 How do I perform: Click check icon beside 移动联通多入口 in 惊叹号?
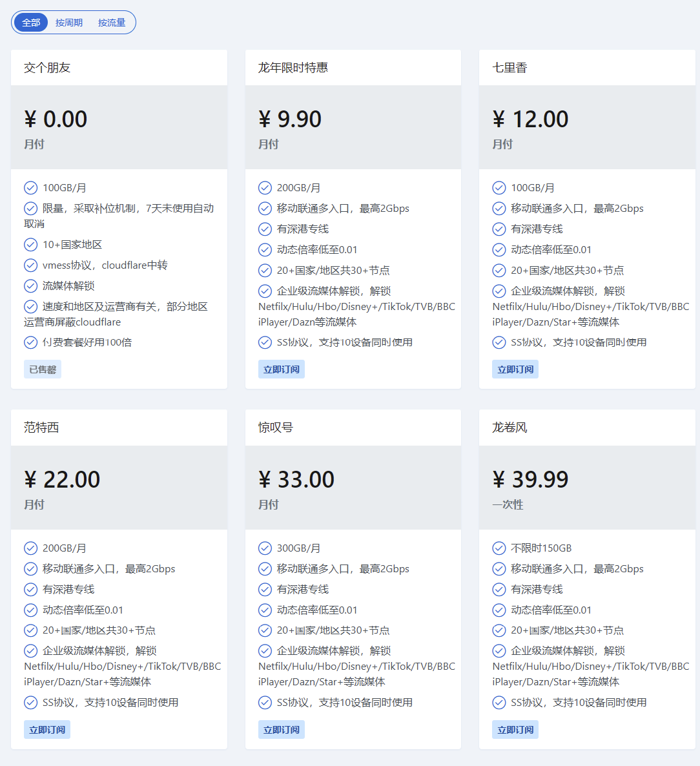pyautogui.click(x=265, y=568)
